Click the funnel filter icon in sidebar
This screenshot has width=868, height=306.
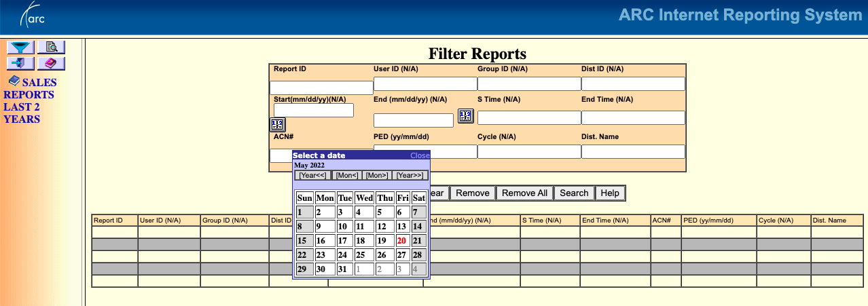click(x=21, y=47)
